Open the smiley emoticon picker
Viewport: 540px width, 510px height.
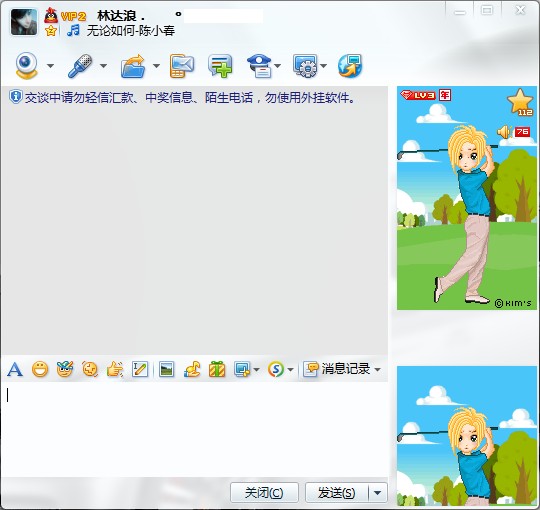(x=40, y=370)
